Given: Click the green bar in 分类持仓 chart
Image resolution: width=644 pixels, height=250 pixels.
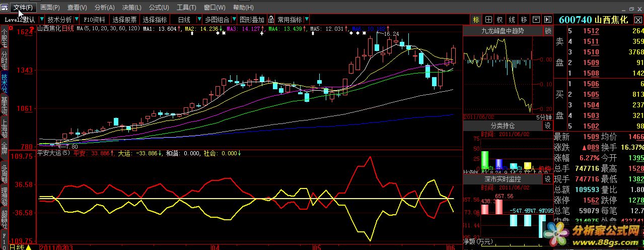Looking at the screenshot, I should point(485,160).
